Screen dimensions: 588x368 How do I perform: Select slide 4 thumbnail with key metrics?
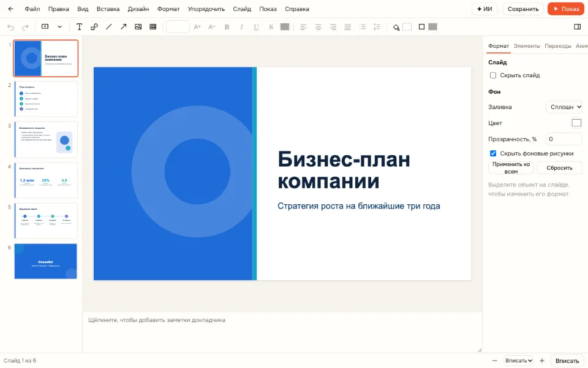(x=46, y=180)
